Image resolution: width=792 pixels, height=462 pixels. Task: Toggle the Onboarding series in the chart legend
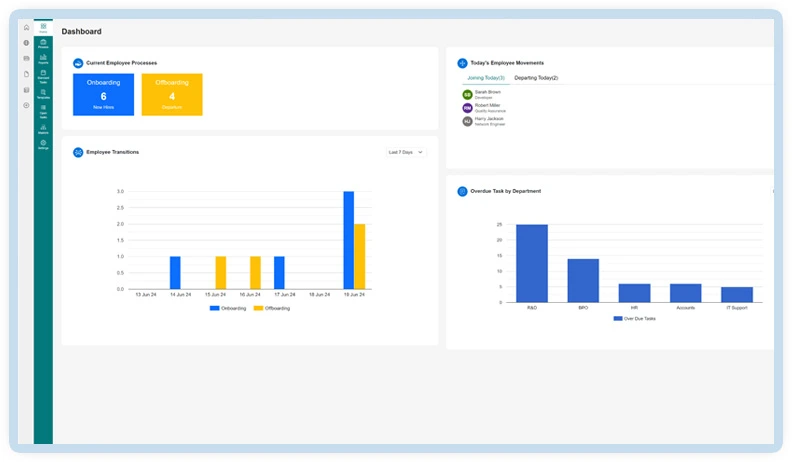pyautogui.click(x=227, y=308)
